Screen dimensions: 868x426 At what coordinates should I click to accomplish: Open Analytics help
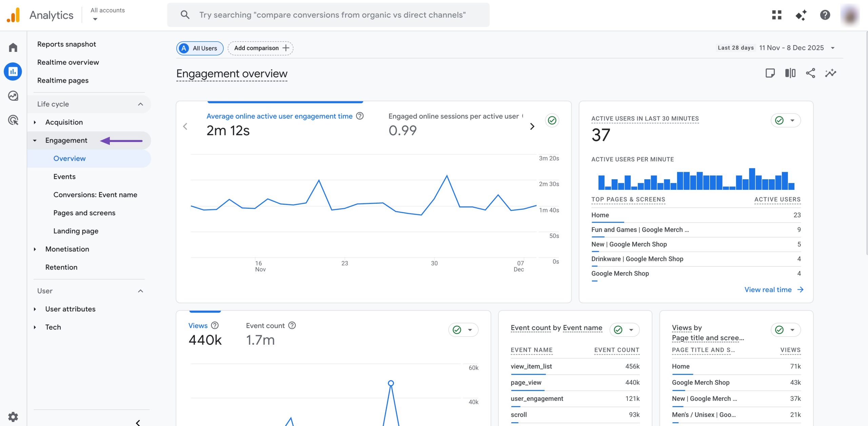click(825, 15)
